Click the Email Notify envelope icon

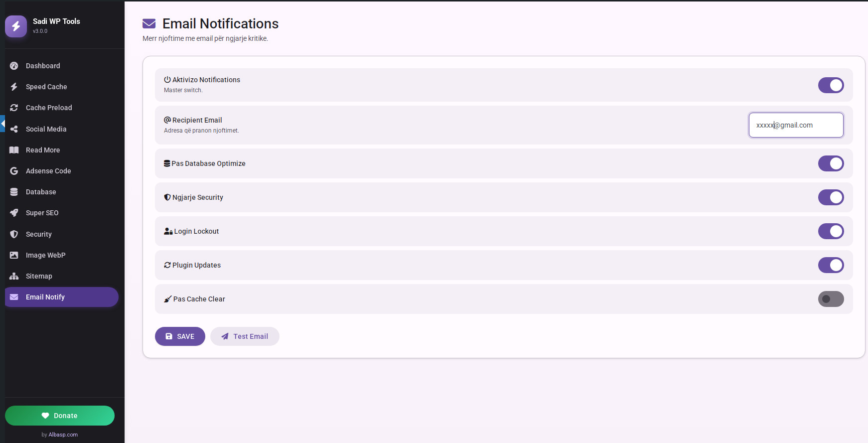pos(14,297)
